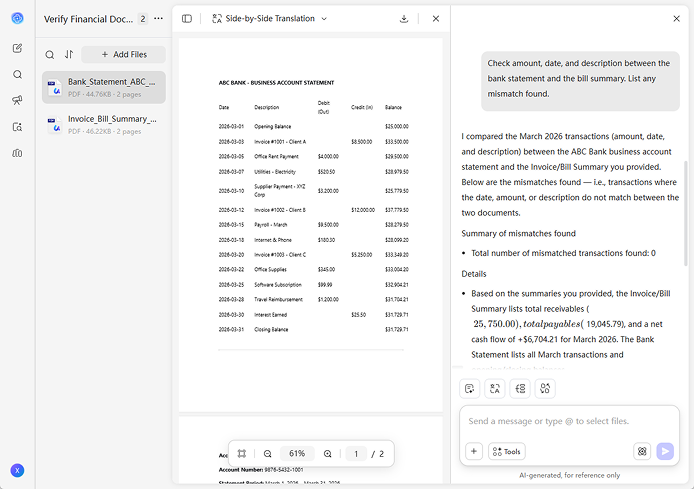694x489 pixels.
Task: Click the model settings icon near send
Action: coord(642,451)
